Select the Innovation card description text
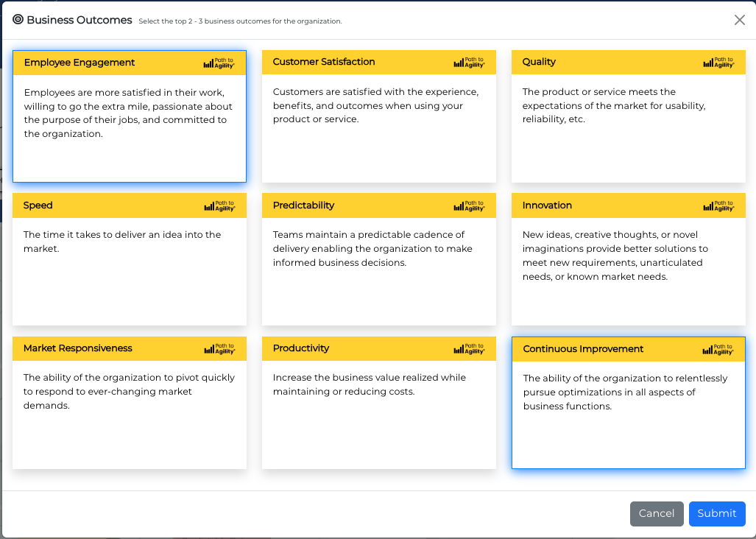This screenshot has width=756, height=539. pos(615,256)
